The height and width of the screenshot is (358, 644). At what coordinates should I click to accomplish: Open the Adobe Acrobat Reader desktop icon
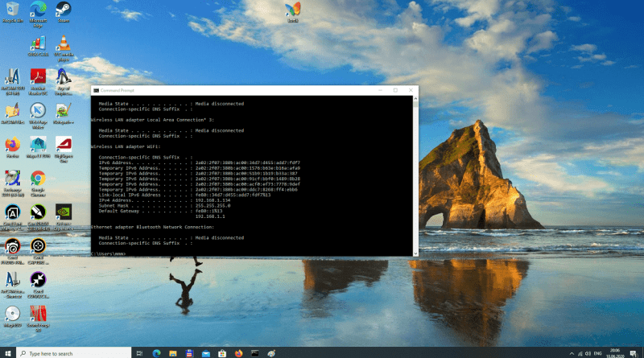point(37,78)
